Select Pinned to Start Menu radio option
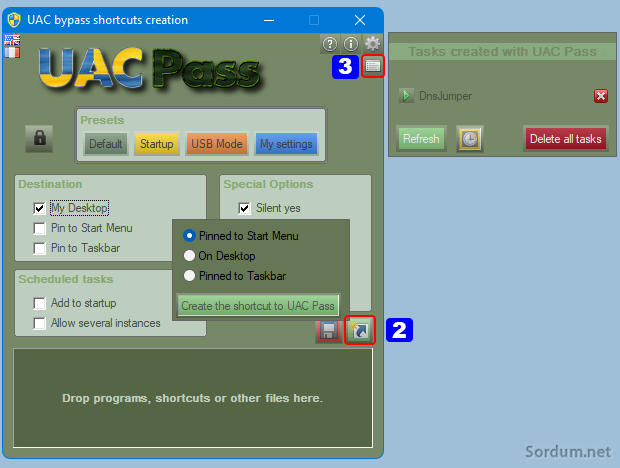The width and height of the screenshot is (620, 468). [x=189, y=236]
